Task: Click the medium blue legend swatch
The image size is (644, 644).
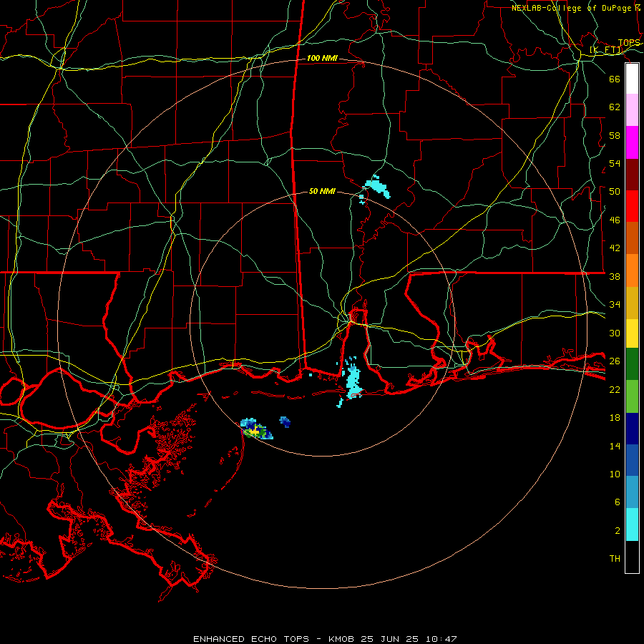Action: tap(632, 460)
